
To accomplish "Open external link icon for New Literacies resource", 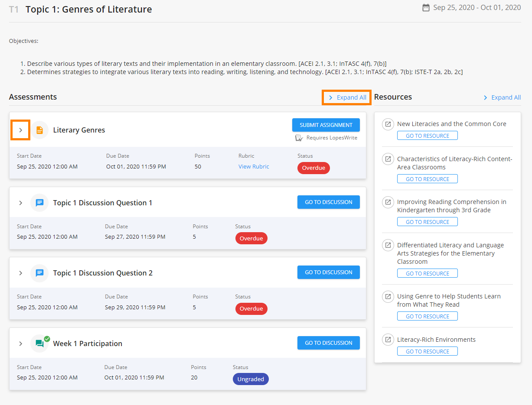I will [x=387, y=124].
